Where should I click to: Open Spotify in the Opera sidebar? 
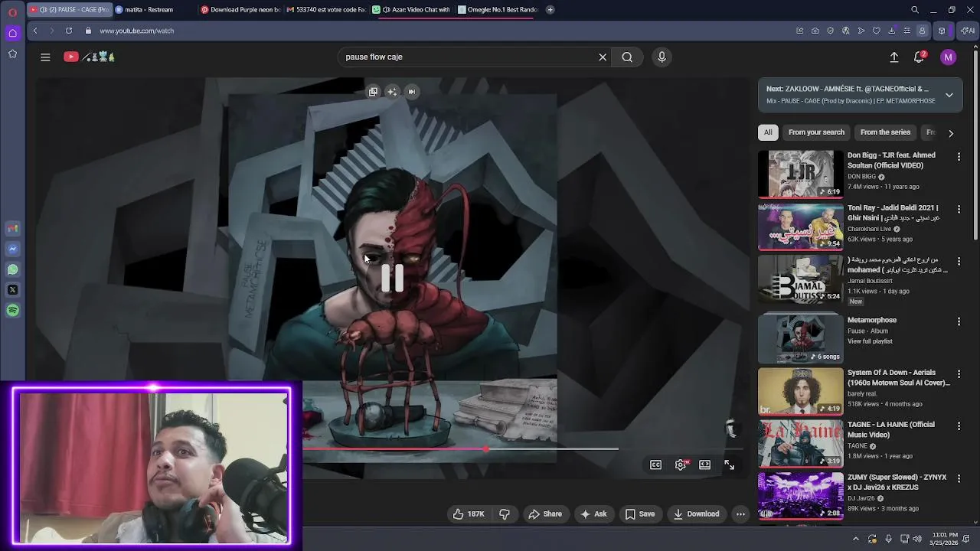[12, 311]
